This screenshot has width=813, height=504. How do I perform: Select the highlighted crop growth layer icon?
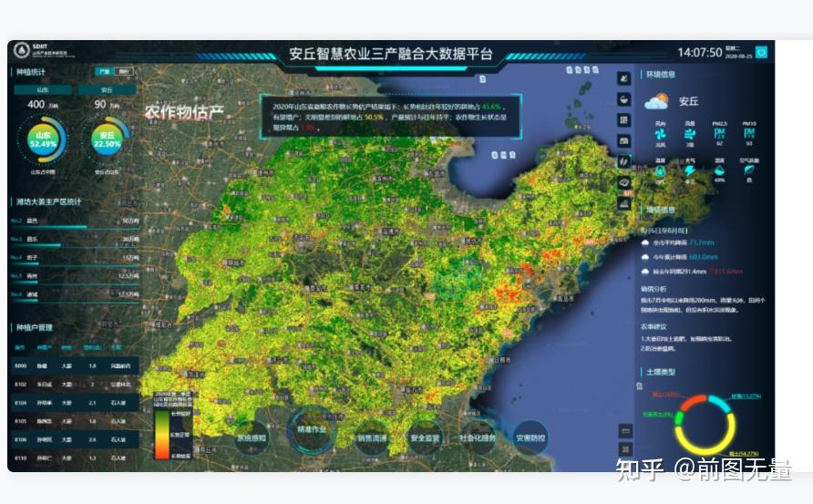(x=624, y=161)
